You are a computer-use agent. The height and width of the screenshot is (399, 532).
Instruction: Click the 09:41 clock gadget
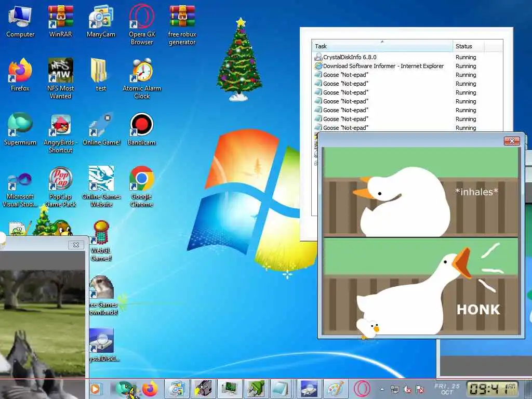[x=493, y=389]
